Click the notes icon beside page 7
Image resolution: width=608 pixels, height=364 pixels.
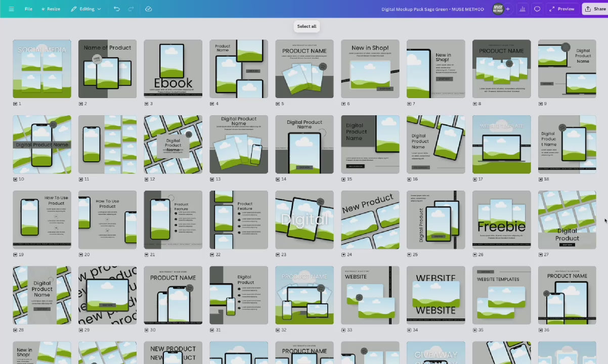coord(409,104)
